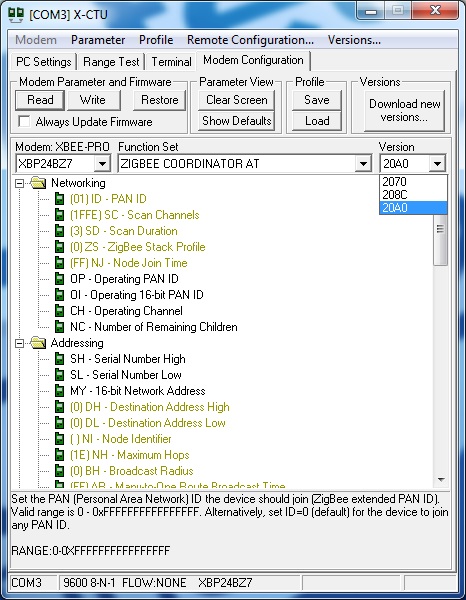Minimize the X-CTU window
This screenshot has width=466, height=600.
point(370,11)
